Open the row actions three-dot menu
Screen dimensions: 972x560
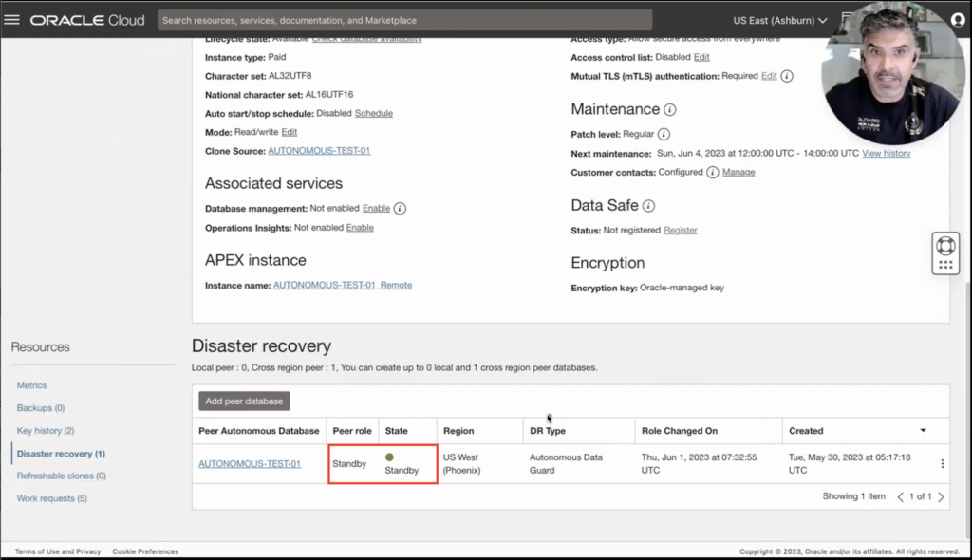(942, 464)
